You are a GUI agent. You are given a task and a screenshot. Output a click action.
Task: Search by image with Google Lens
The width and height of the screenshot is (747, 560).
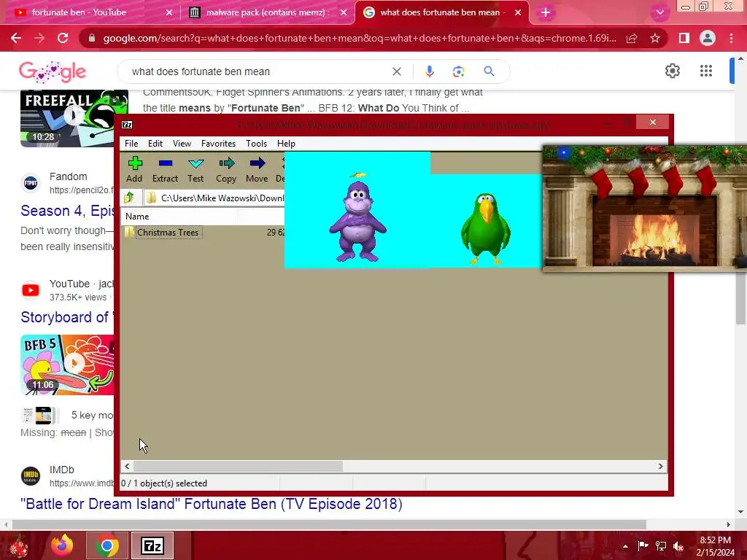coord(459,71)
